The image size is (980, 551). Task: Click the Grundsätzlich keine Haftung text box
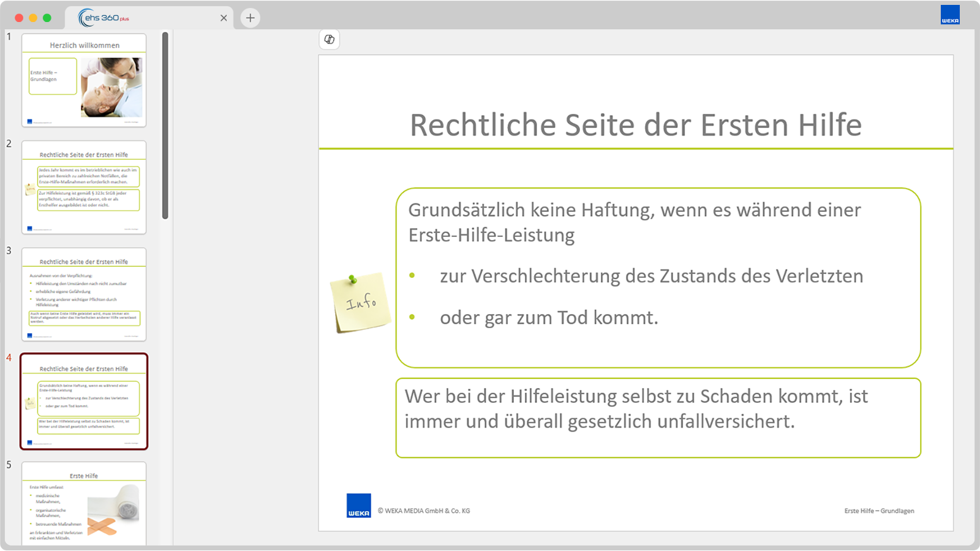[x=658, y=278]
